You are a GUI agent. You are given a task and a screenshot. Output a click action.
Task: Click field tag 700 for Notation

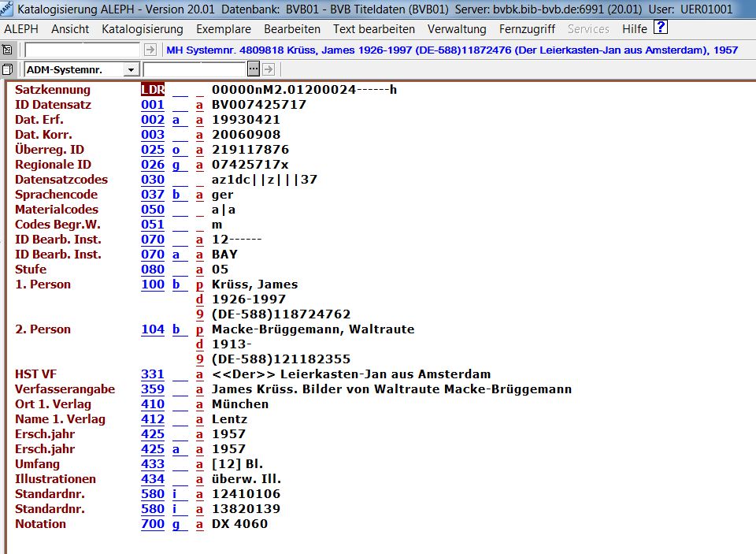[x=153, y=524]
